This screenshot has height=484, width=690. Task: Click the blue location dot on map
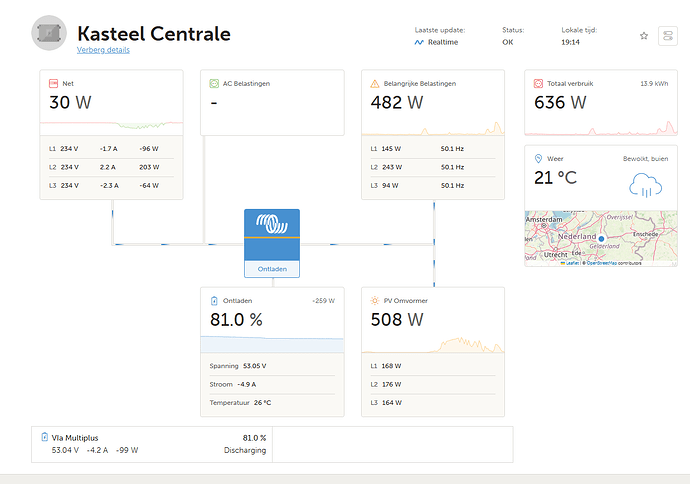pyautogui.click(x=601, y=238)
